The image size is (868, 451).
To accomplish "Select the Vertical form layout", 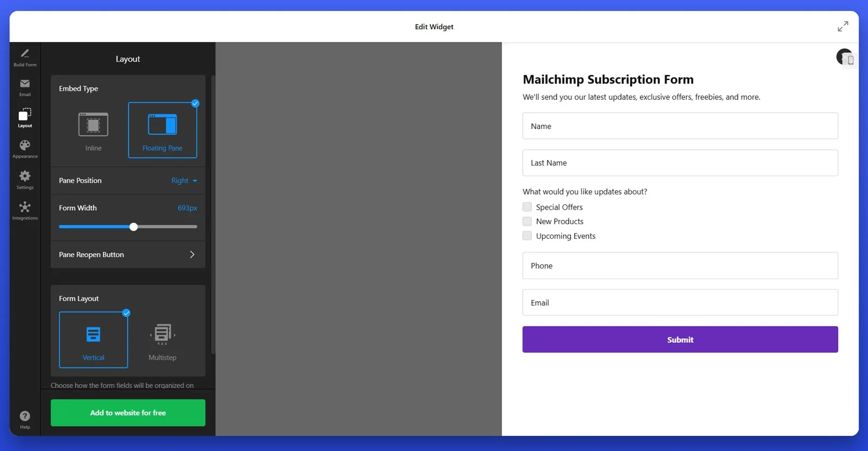I will (x=94, y=340).
